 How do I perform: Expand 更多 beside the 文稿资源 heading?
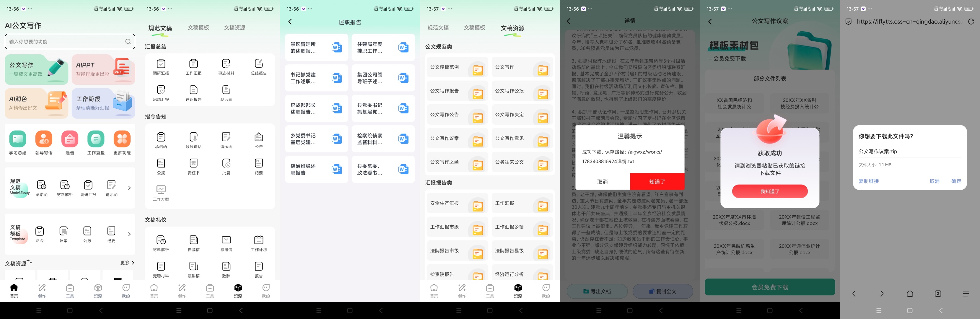coord(127,263)
